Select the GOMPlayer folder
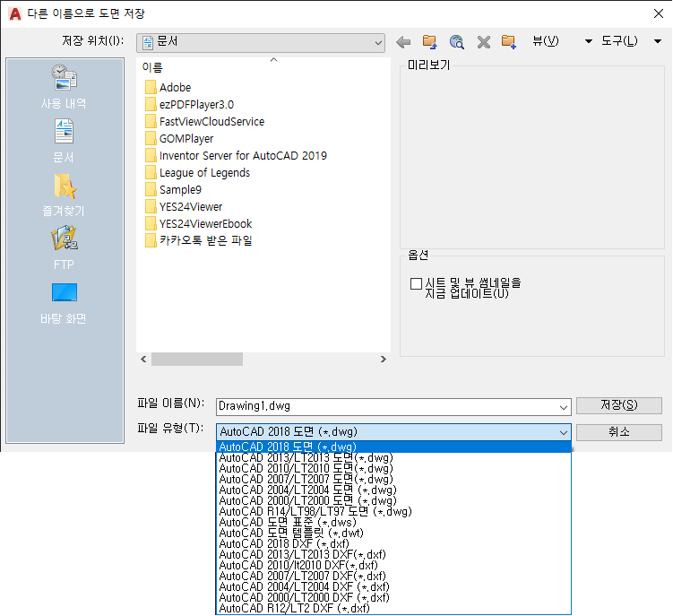Image resolution: width=673 pixels, height=616 pixels. tap(179, 138)
